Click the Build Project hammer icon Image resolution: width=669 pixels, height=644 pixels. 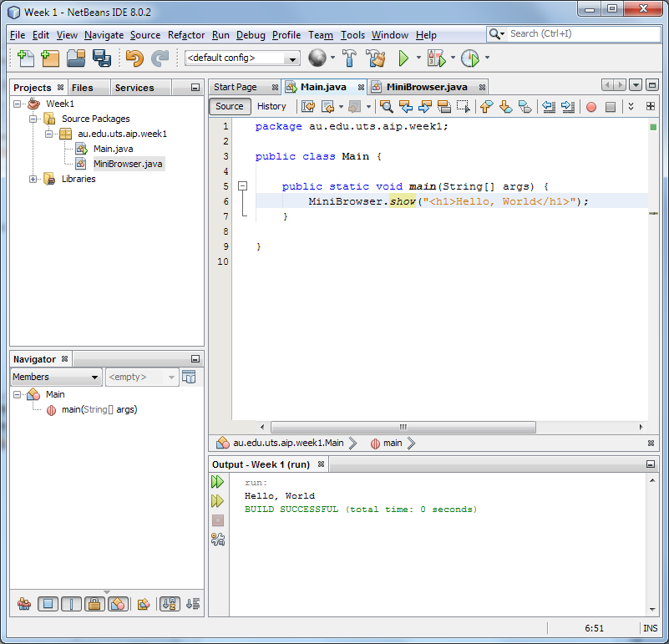click(x=349, y=58)
